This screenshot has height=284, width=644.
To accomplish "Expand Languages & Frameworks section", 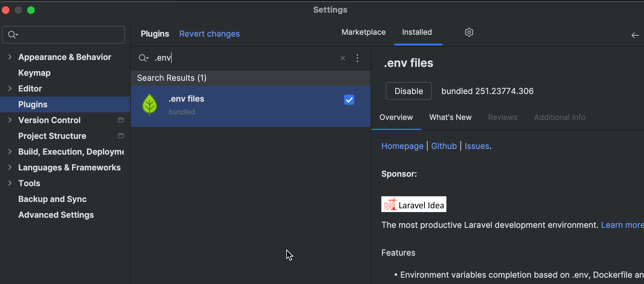I will (10, 168).
